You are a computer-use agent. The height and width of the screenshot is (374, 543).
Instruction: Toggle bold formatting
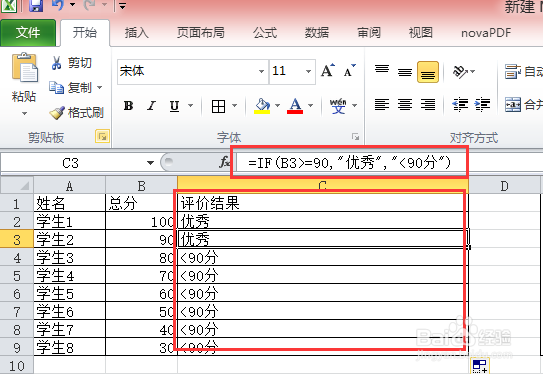(x=128, y=106)
